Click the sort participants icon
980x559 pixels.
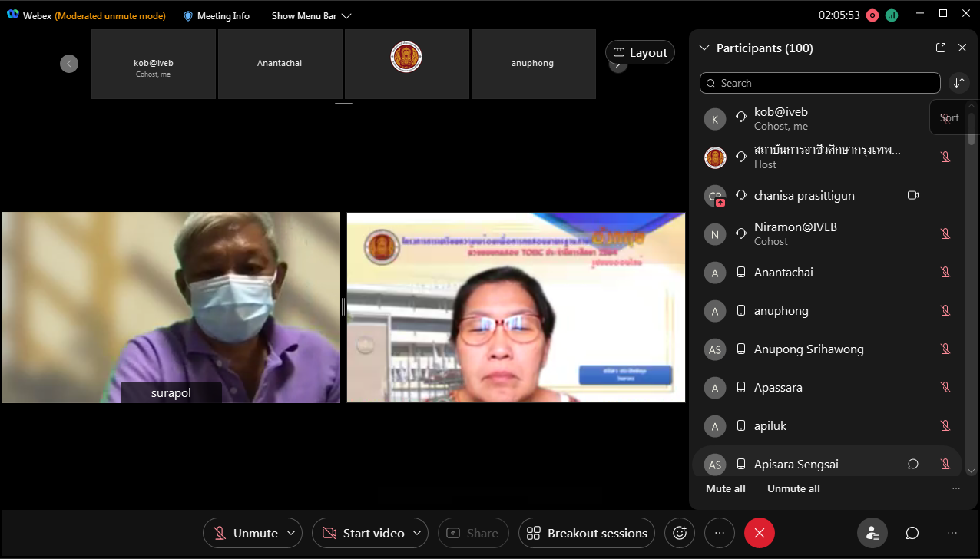[x=959, y=83]
